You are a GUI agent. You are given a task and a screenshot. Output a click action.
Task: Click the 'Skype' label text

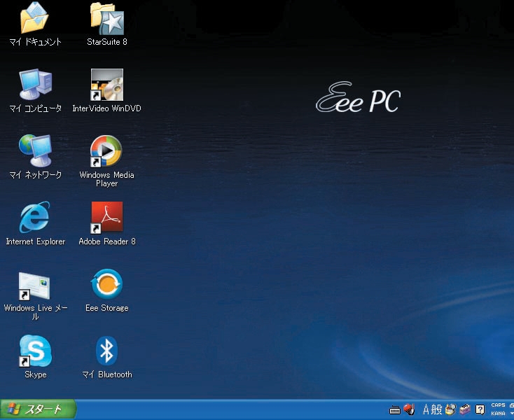[36, 374]
